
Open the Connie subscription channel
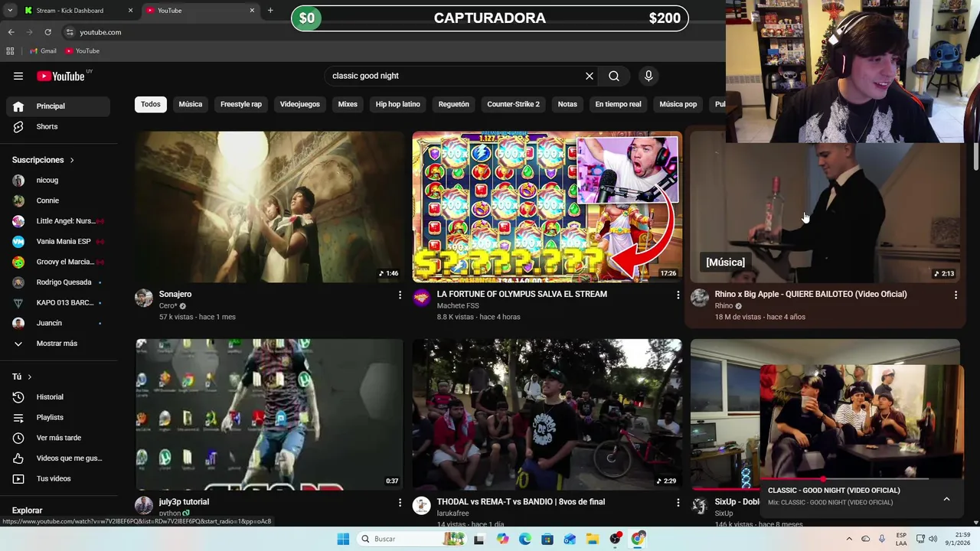58,201
